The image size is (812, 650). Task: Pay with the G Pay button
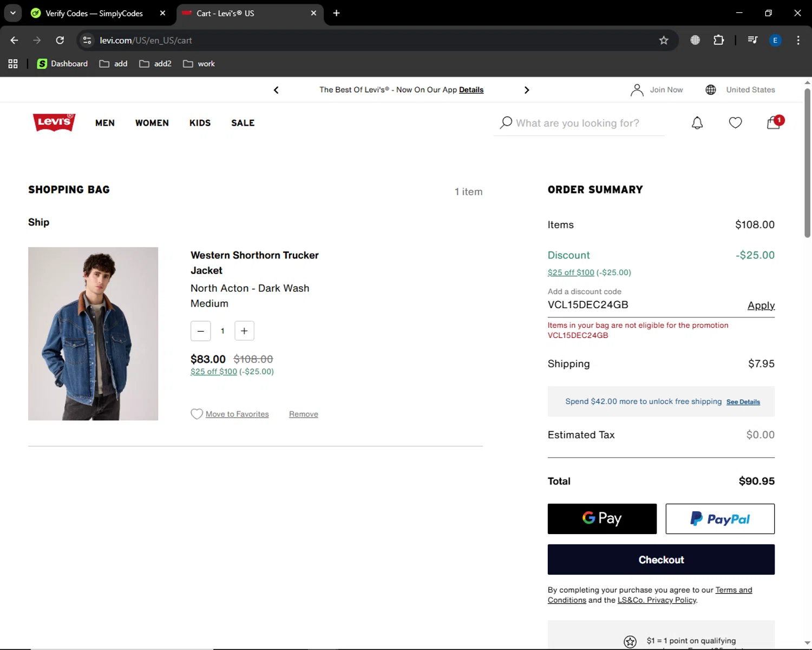coord(602,519)
